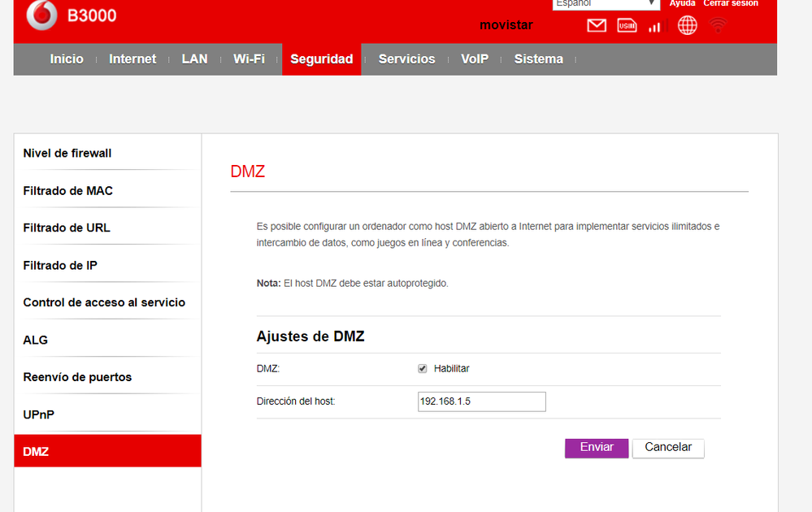Click the Wi-Fi status icon

pos(717,26)
